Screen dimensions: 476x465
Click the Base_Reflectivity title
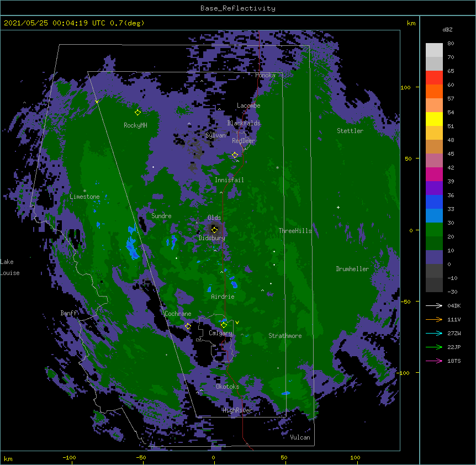238,8
